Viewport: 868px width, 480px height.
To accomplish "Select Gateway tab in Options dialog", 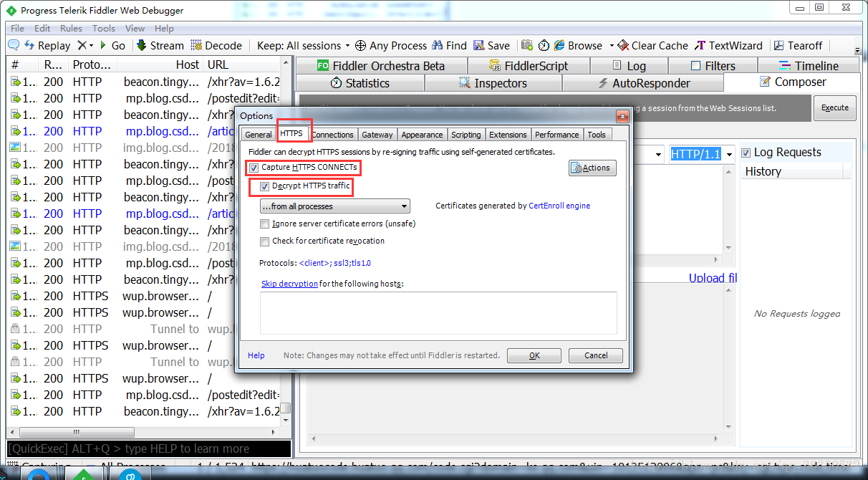I will pos(377,135).
